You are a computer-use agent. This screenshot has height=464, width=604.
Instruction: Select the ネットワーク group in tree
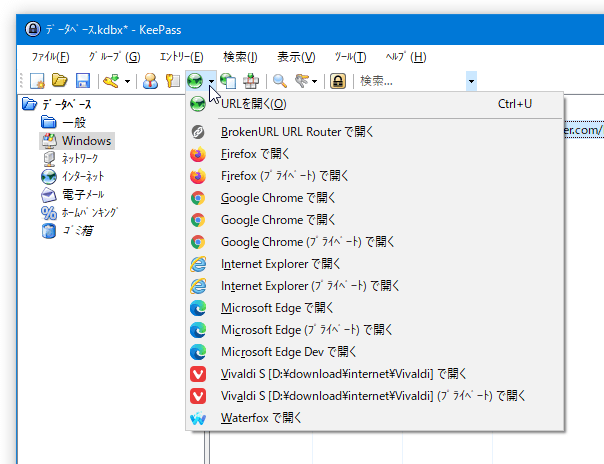[x=80, y=158]
